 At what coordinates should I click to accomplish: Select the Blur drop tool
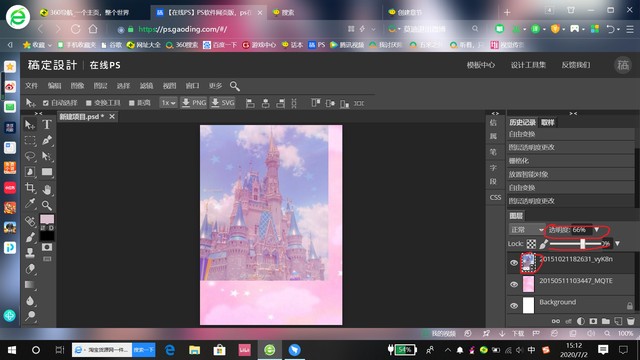pyautogui.click(x=30, y=300)
